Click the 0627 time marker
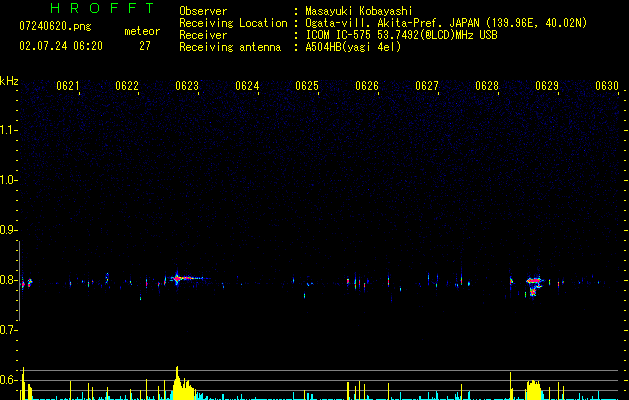This screenshot has width=629, height=400. point(427,85)
